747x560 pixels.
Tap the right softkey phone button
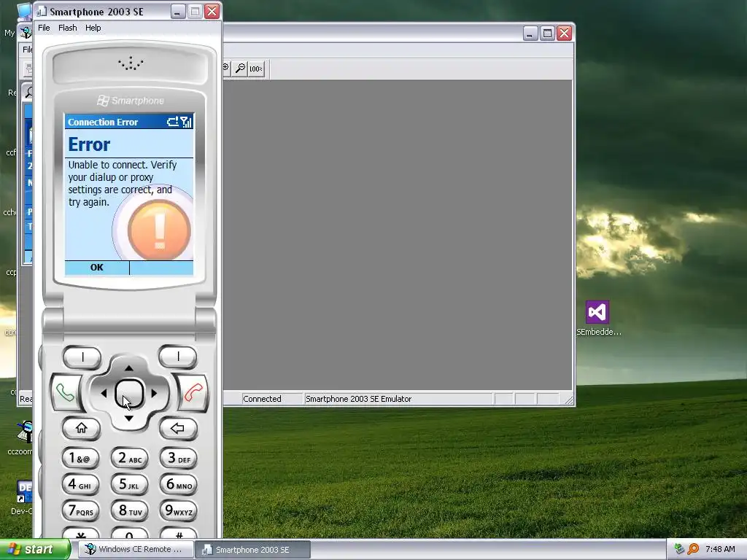178,357
